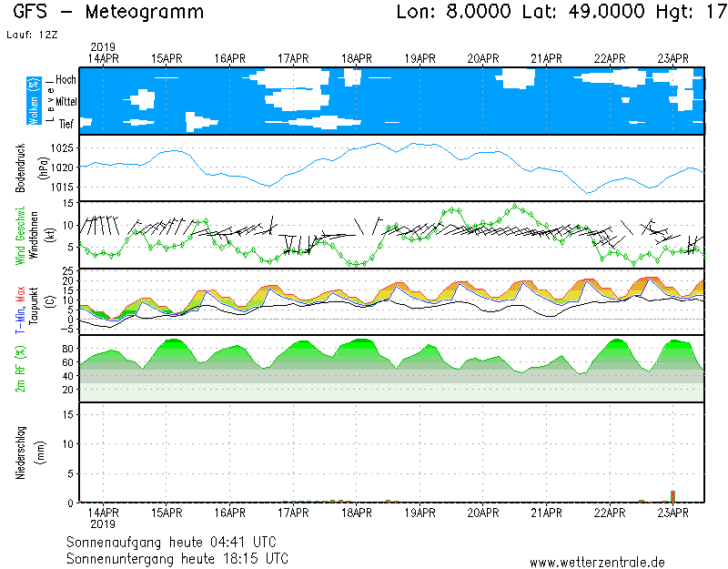This screenshot has height=569, width=728.
Task: Click the green 'Wind Geschwi.' label
Action: 20,236
